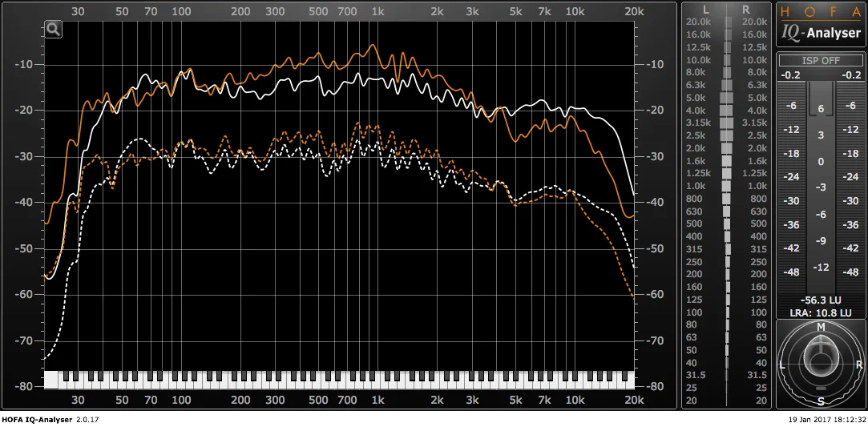The height and width of the screenshot is (427, 868).
Task: Click the HOFA IQ-Analyser logo
Action: (x=821, y=25)
